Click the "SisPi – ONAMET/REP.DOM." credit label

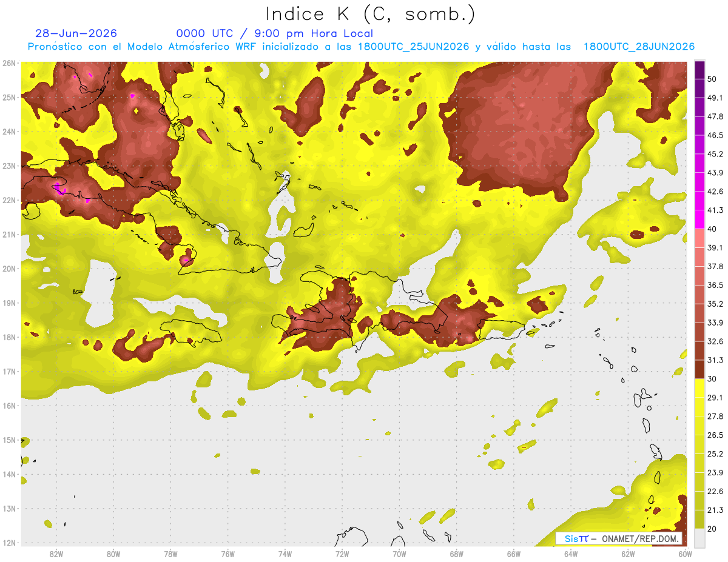619,538
